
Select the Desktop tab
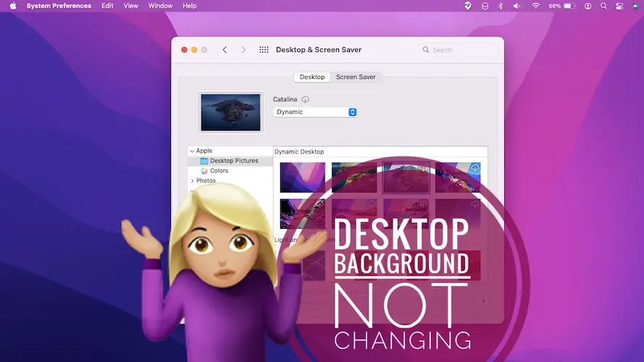(x=312, y=77)
